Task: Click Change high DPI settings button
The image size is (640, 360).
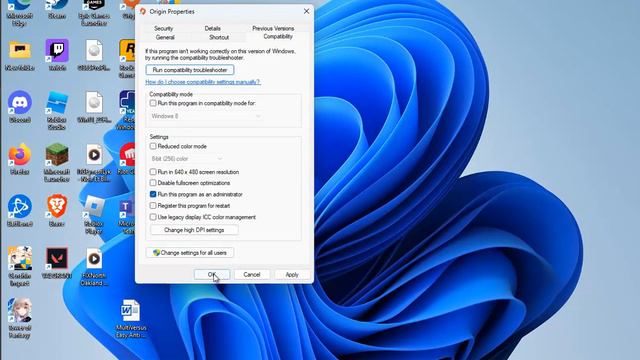Action: coord(194,230)
